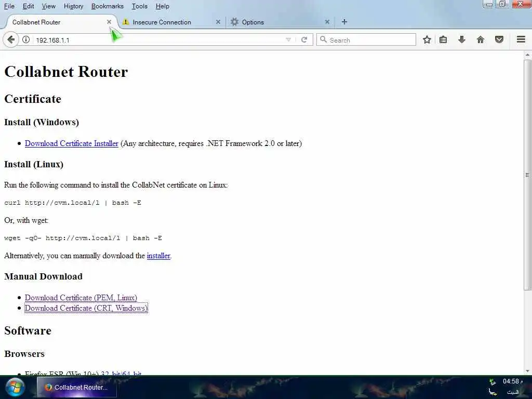Screen dimensions: 532x399
Task: Expand the address bar history dropdown
Action: tap(288, 39)
